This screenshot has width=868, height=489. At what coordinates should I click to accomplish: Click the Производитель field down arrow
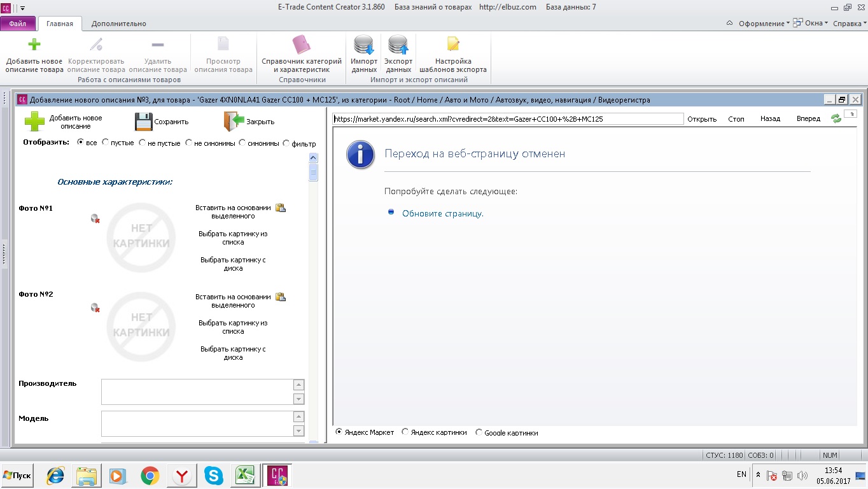pos(298,399)
